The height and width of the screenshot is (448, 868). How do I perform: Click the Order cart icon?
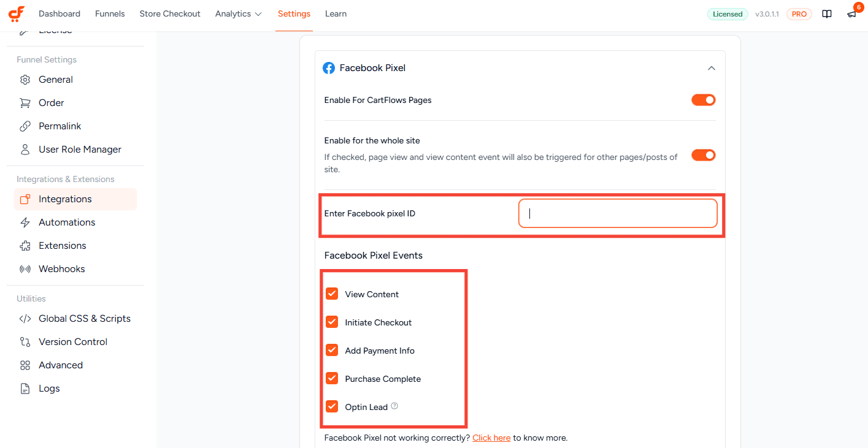(x=25, y=103)
